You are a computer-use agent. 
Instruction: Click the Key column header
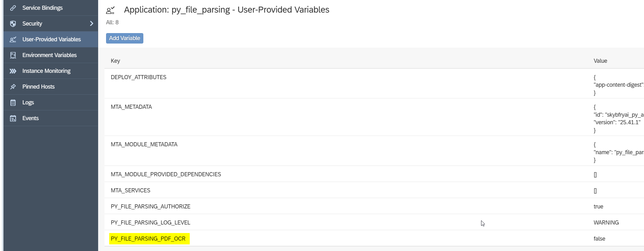click(115, 61)
